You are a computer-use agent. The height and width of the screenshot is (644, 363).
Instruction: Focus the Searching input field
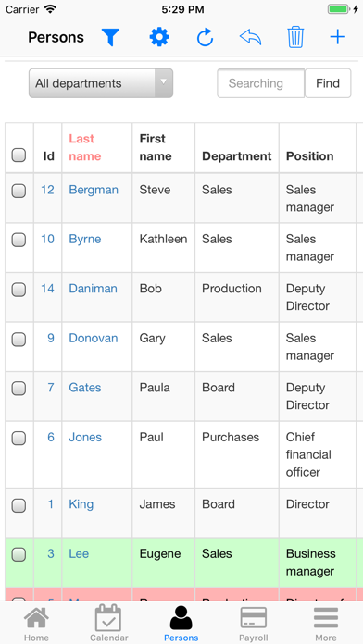pos(260,83)
